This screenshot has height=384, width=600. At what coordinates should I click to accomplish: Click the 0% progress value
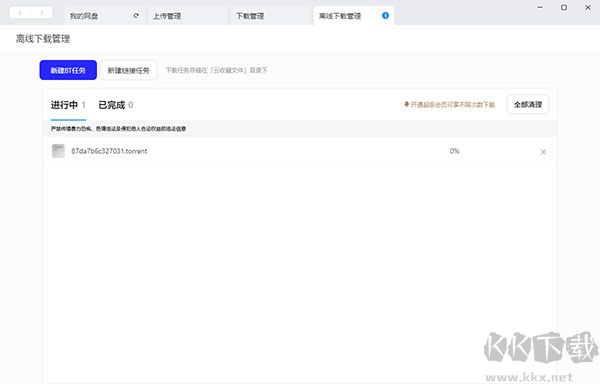click(455, 151)
